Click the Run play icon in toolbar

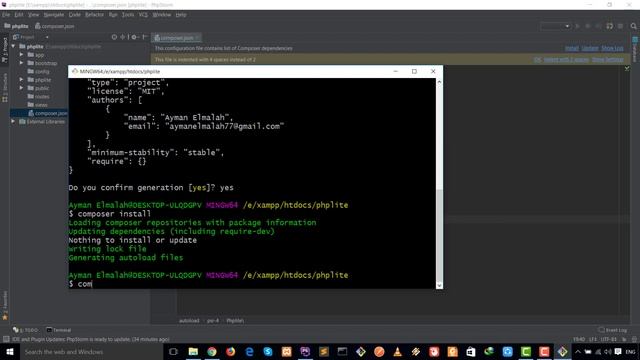(578, 26)
